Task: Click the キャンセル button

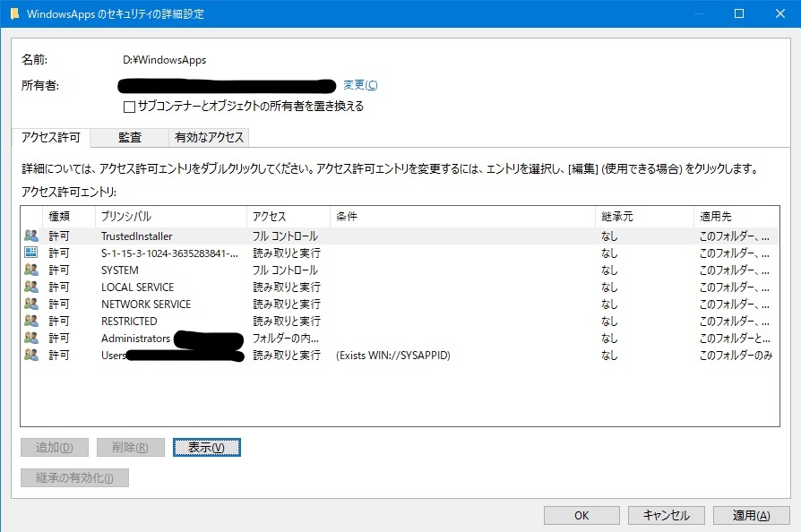Action: pyautogui.click(x=666, y=516)
